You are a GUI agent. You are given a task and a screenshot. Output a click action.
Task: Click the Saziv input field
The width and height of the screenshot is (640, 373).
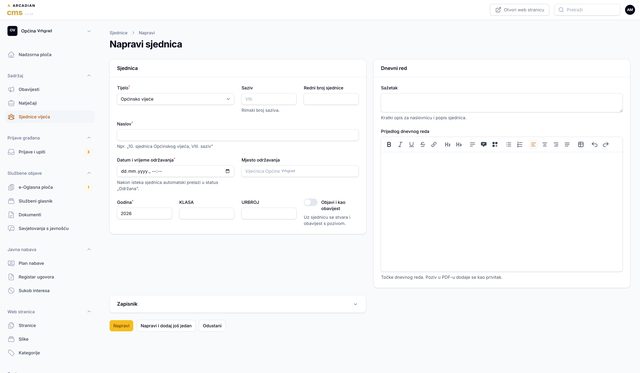tap(269, 99)
